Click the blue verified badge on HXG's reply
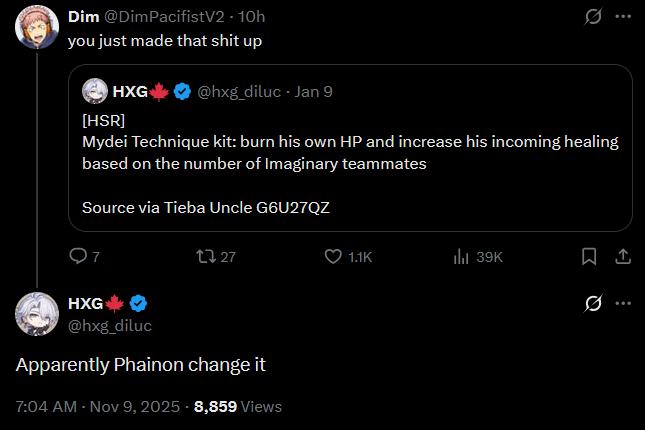This screenshot has width=645, height=430. point(141,304)
